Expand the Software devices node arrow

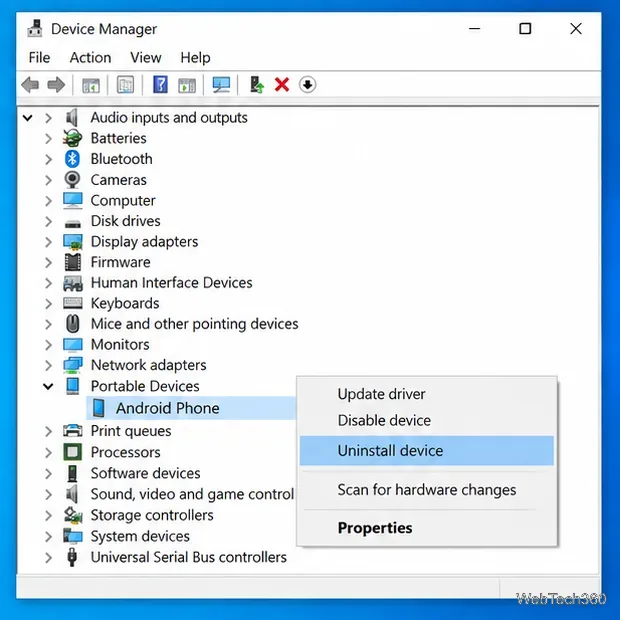[x=48, y=473]
